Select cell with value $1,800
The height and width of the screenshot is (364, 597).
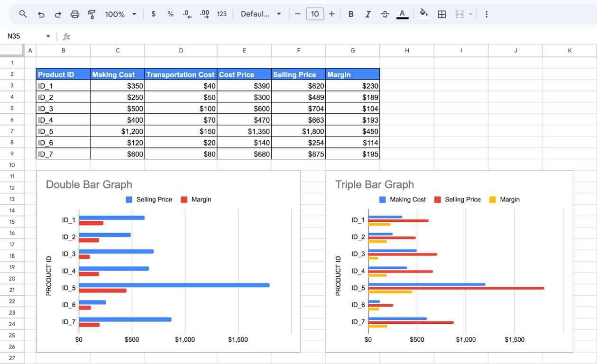coord(298,131)
